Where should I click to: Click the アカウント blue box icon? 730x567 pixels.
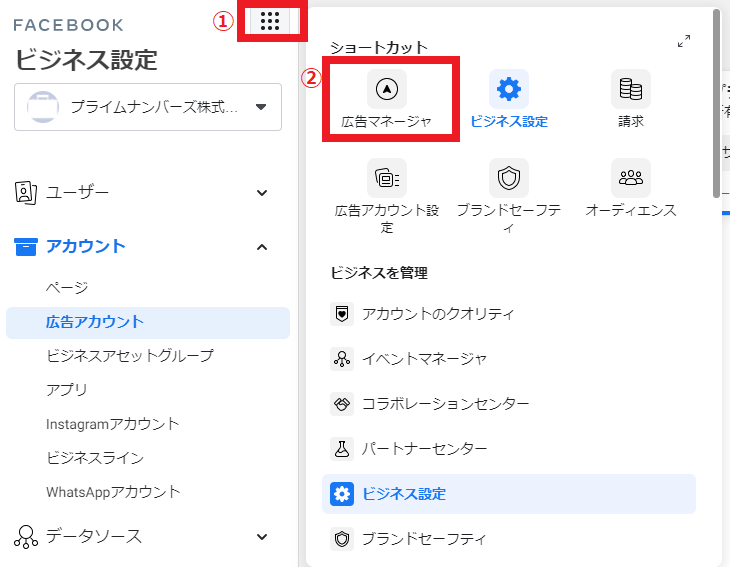click(26, 247)
